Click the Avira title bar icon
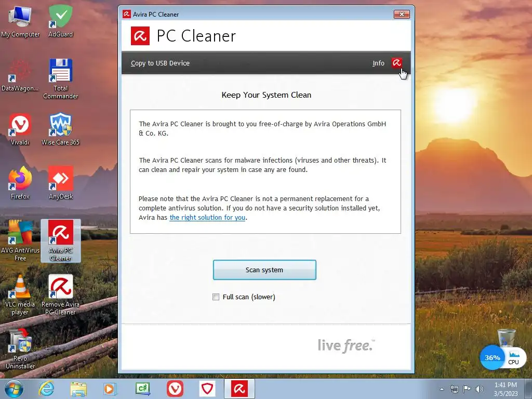The image size is (532, 399). pos(127,14)
